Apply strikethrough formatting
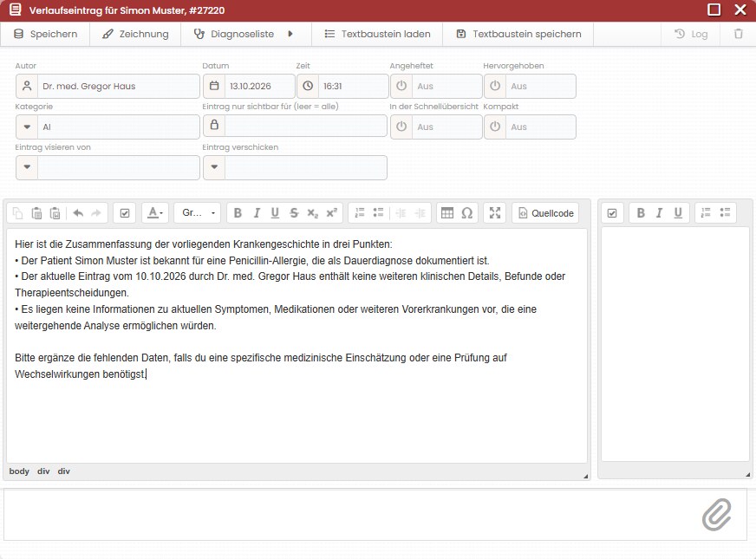The height and width of the screenshot is (559, 756). coord(294,213)
